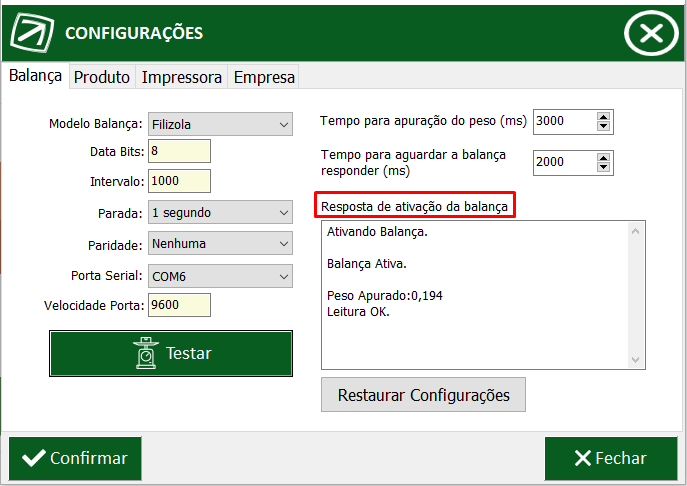The image size is (687, 486).
Task: Close the Configurações window with the X icon
Action: pos(651,33)
